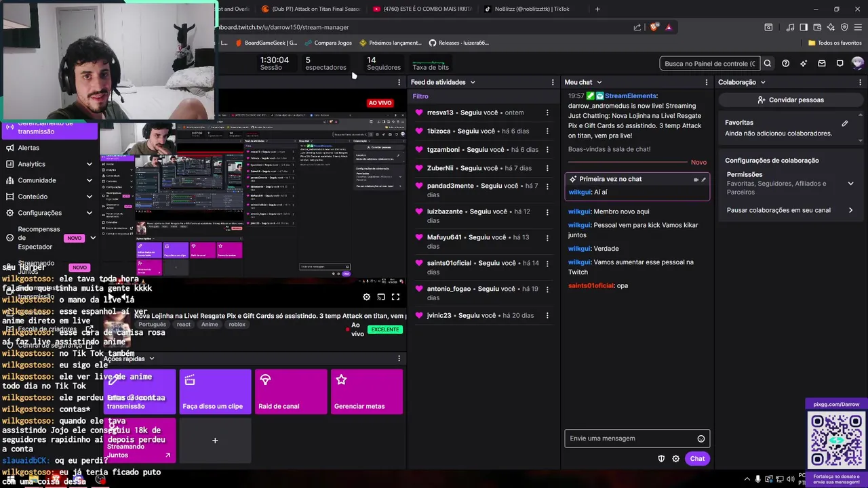The height and width of the screenshot is (488, 868).
Task: Cast the stream preview
Action: (381, 297)
